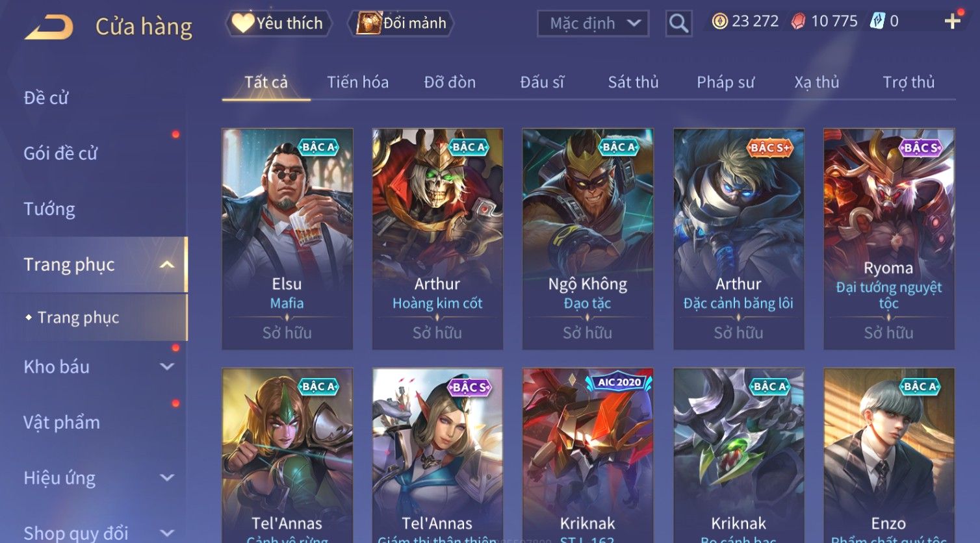Open Yêu thích heart favorites
The width and height of the screenshot is (980, 543).
coord(278,23)
